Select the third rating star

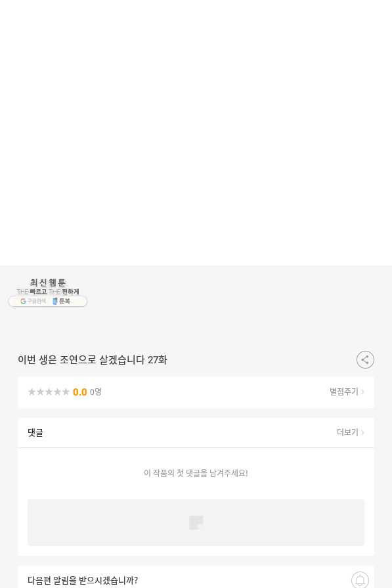[49, 392]
